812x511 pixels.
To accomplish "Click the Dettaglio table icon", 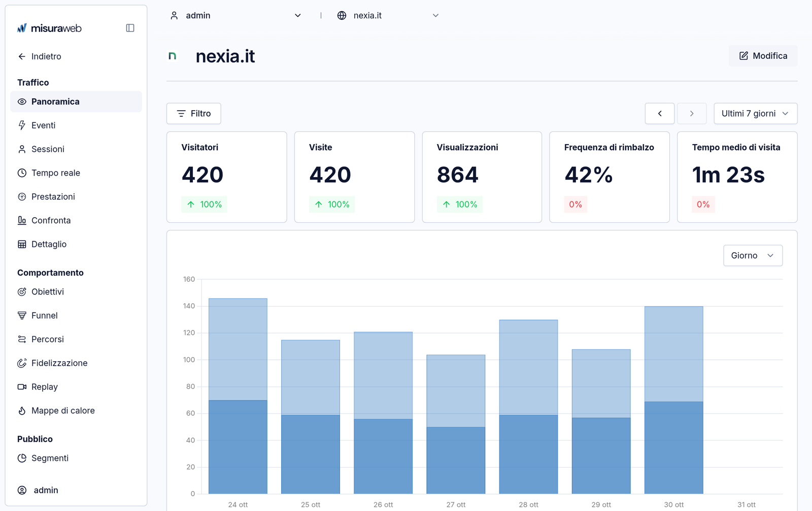I will [22, 244].
